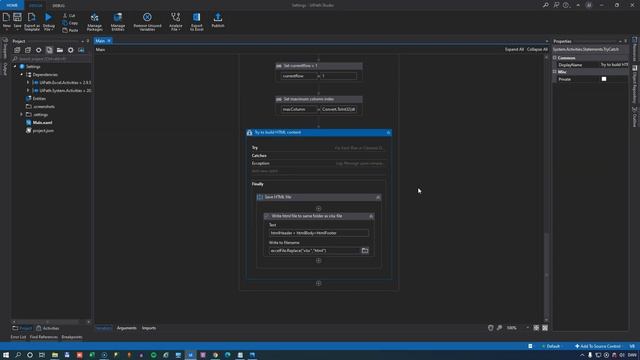640x360 pixels.
Task: Click designer vertical scrollbar
Action: pos(547,188)
